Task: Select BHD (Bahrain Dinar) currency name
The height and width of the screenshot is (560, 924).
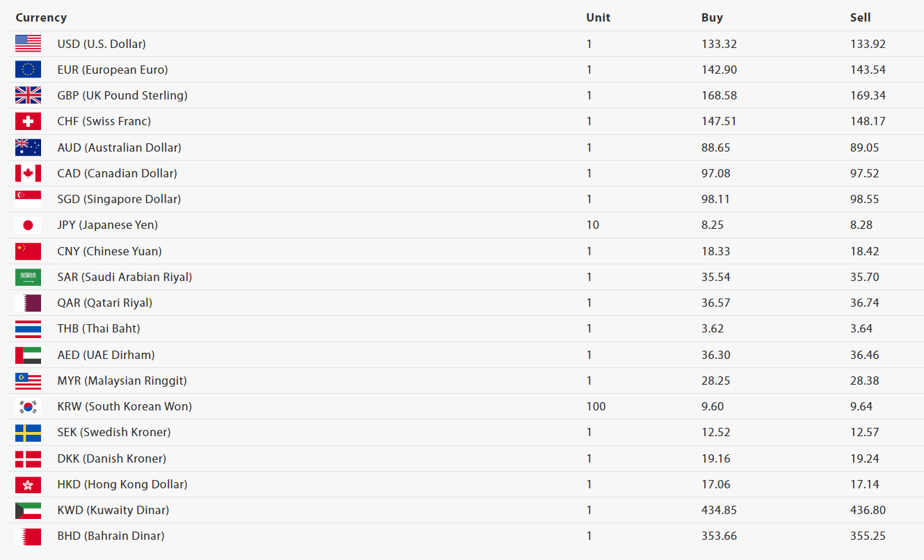Action: (111, 536)
